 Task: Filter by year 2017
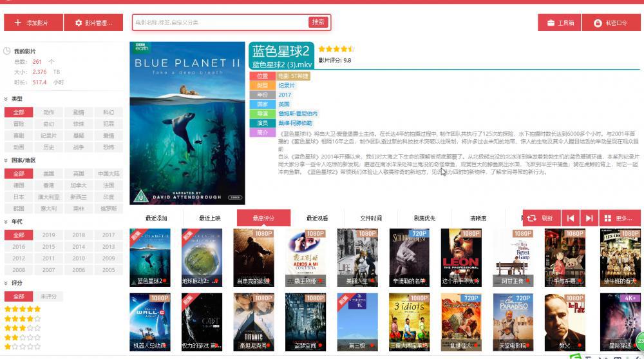point(108,235)
